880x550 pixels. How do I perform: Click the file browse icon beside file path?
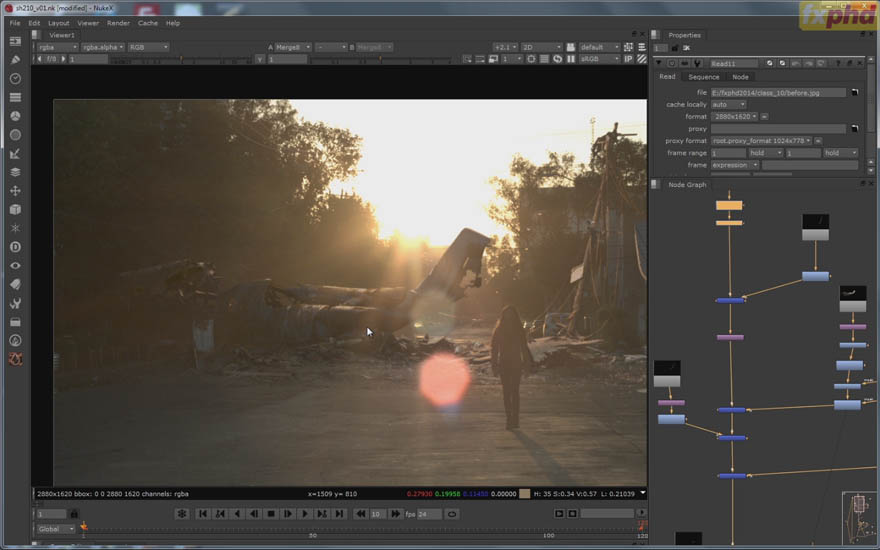point(854,92)
